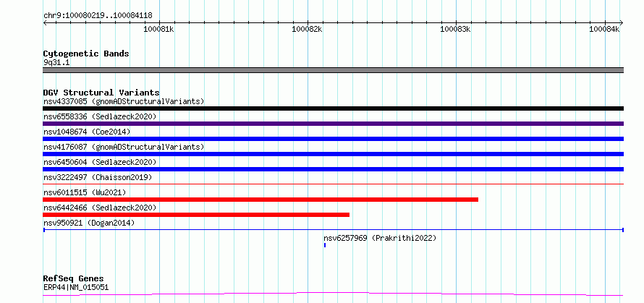
Task: Select the small blue nsv6257969 variant marker
Action: pyautogui.click(x=325, y=245)
